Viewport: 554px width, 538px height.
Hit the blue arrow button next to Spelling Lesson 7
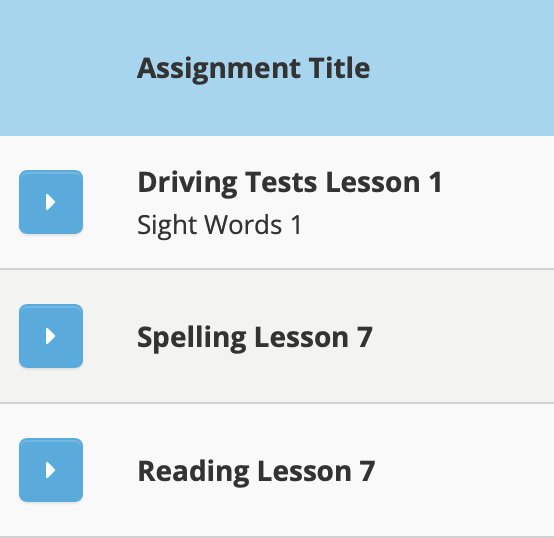click(51, 336)
